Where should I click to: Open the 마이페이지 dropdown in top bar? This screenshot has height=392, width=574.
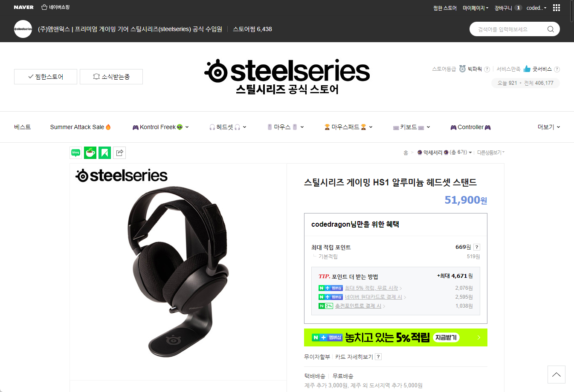pos(475,8)
